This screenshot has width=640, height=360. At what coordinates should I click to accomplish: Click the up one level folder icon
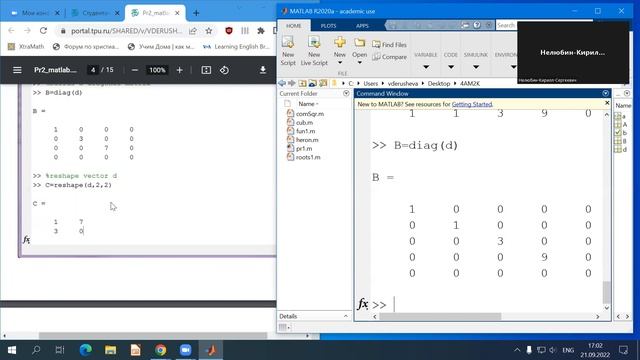(x=302, y=83)
